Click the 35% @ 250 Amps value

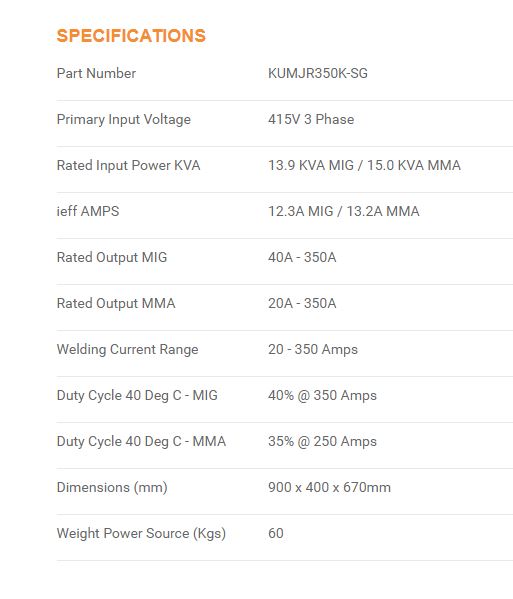(x=322, y=442)
